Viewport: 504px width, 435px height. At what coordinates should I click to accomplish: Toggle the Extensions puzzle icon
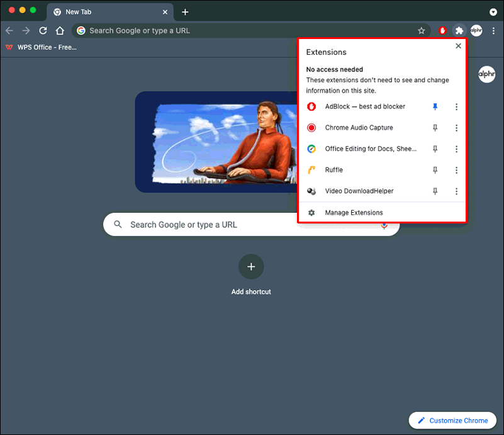[459, 31]
